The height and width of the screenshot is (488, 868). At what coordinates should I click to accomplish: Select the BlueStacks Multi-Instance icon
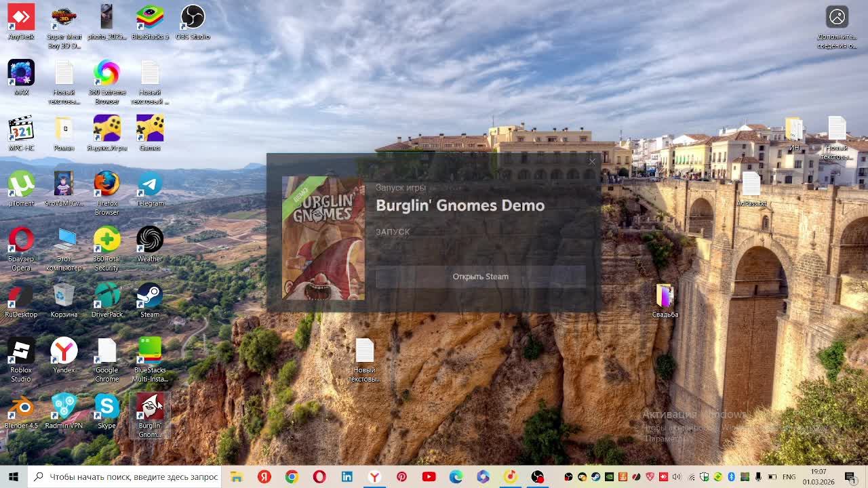point(150,361)
